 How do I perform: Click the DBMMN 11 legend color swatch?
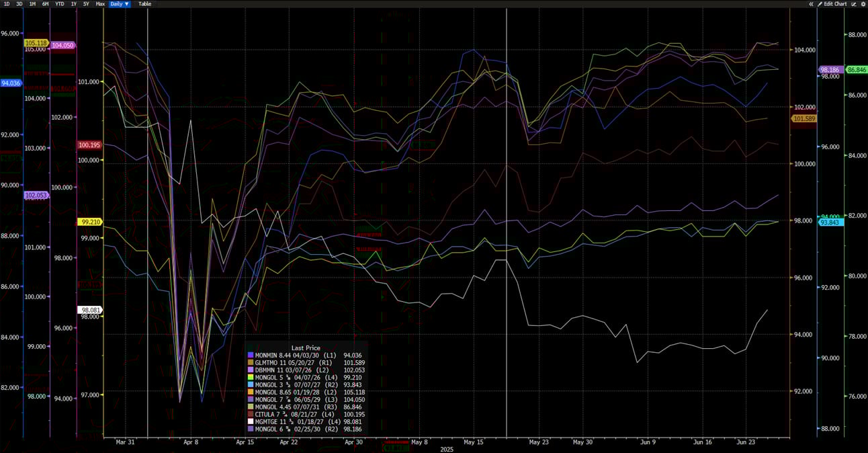(x=251, y=370)
